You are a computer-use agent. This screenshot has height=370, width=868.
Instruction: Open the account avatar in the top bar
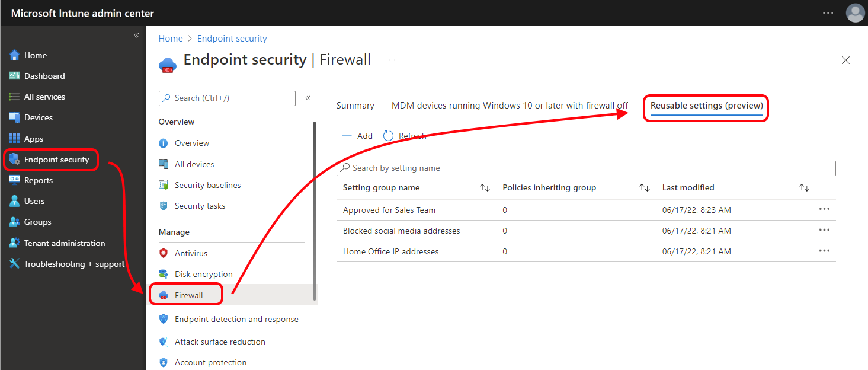[855, 12]
